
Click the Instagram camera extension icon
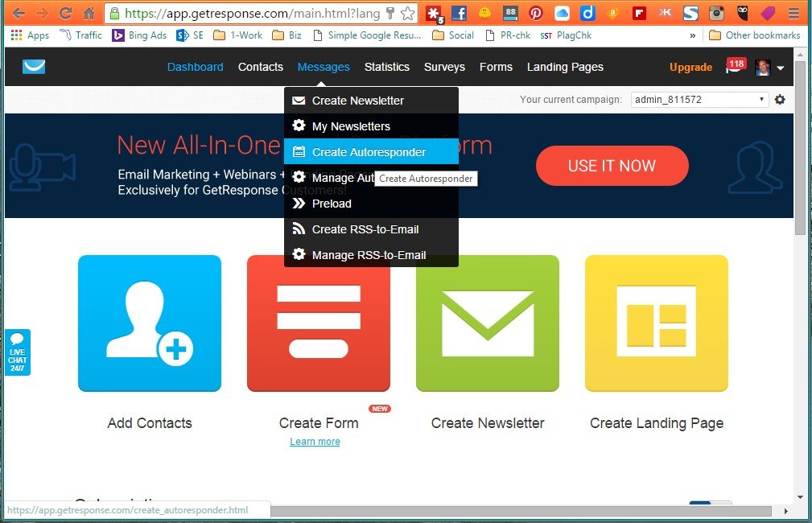click(x=716, y=14)
